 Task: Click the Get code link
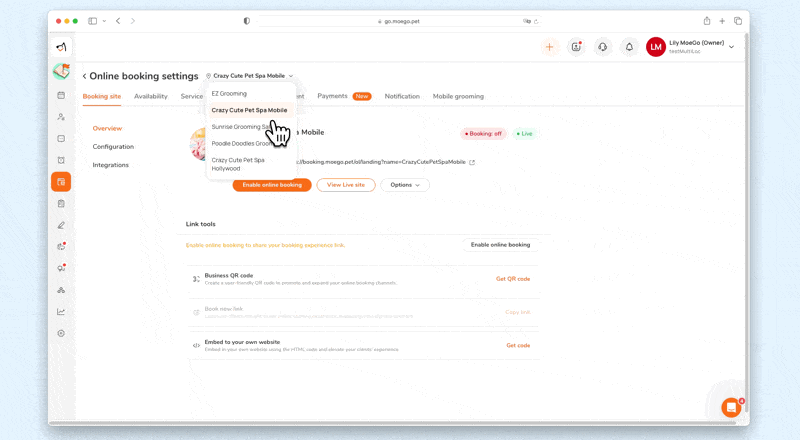(518, 346)
